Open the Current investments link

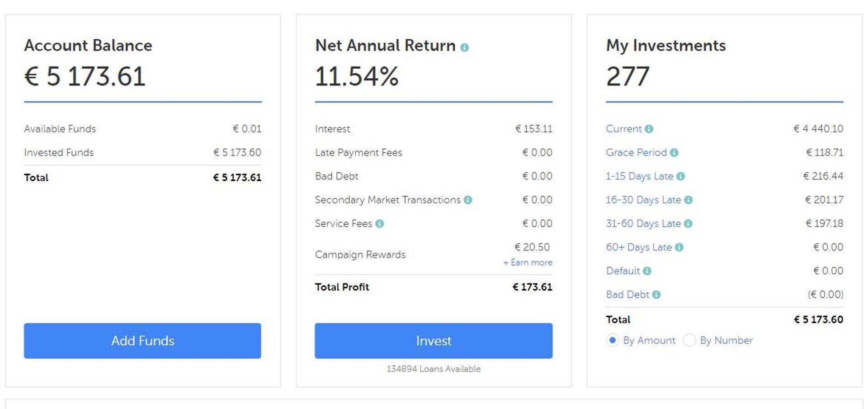623,129
